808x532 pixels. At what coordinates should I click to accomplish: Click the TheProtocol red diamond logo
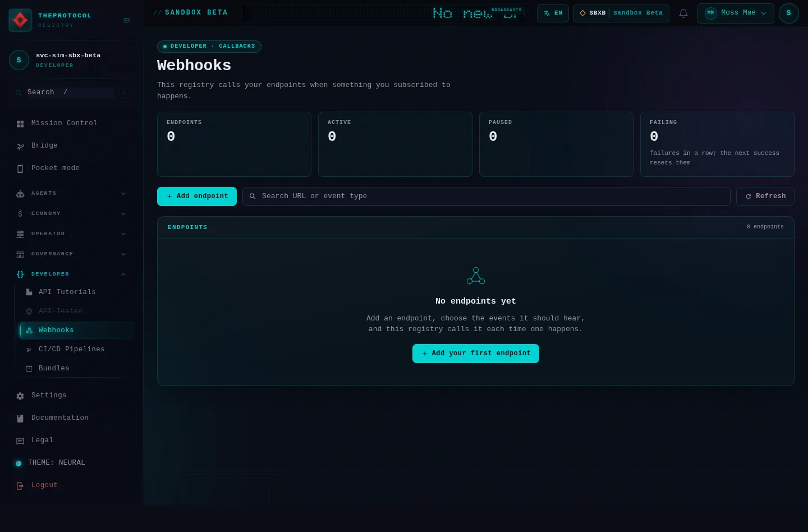(x=20, y=20)
